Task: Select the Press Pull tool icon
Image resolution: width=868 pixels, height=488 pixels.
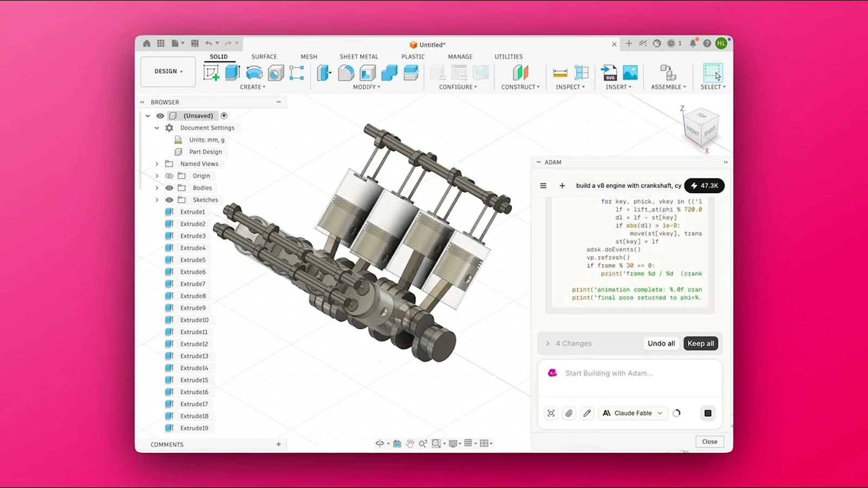Action: click(x=324, y=73)
